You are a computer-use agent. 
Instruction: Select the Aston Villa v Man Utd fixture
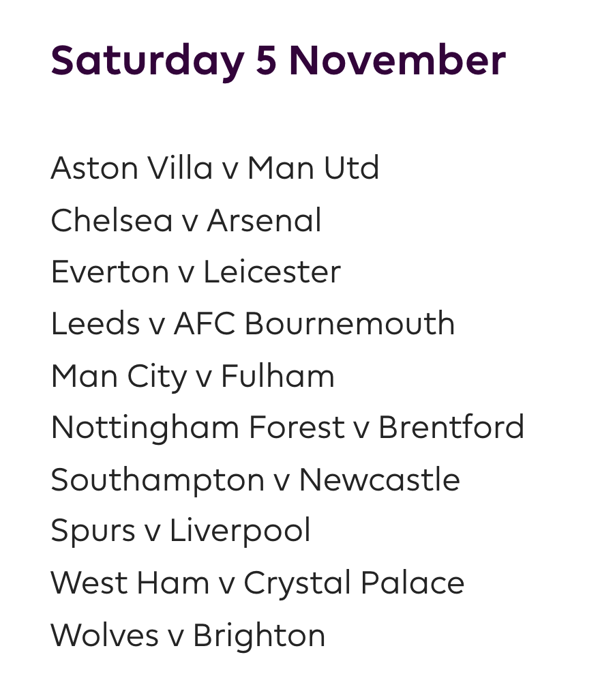point(215,169)
